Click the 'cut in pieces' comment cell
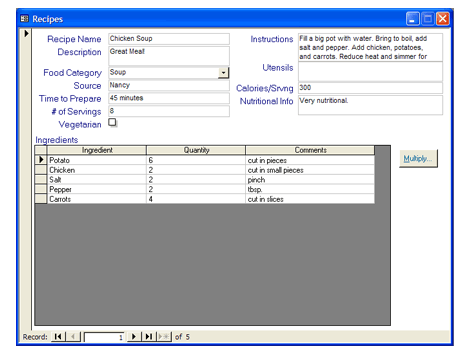 310,160
